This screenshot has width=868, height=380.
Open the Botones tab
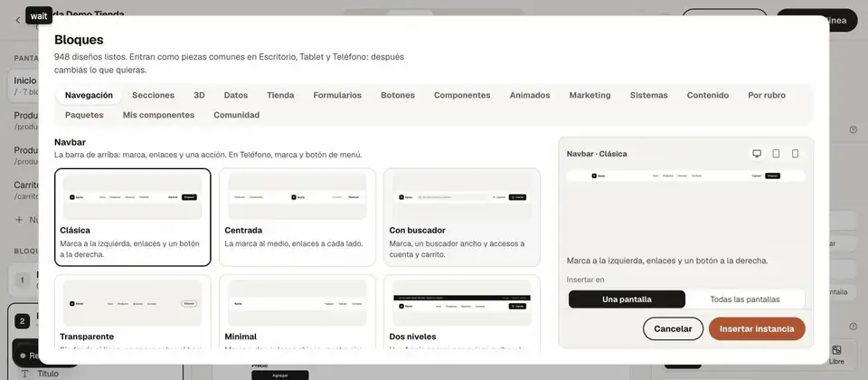click(x=398, y=95)
